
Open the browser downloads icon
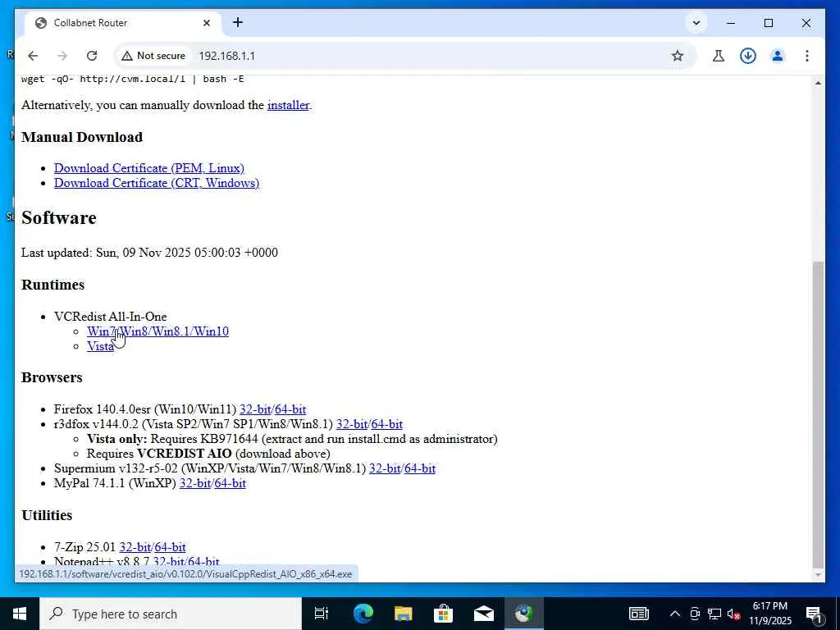(x=748, y=56)
